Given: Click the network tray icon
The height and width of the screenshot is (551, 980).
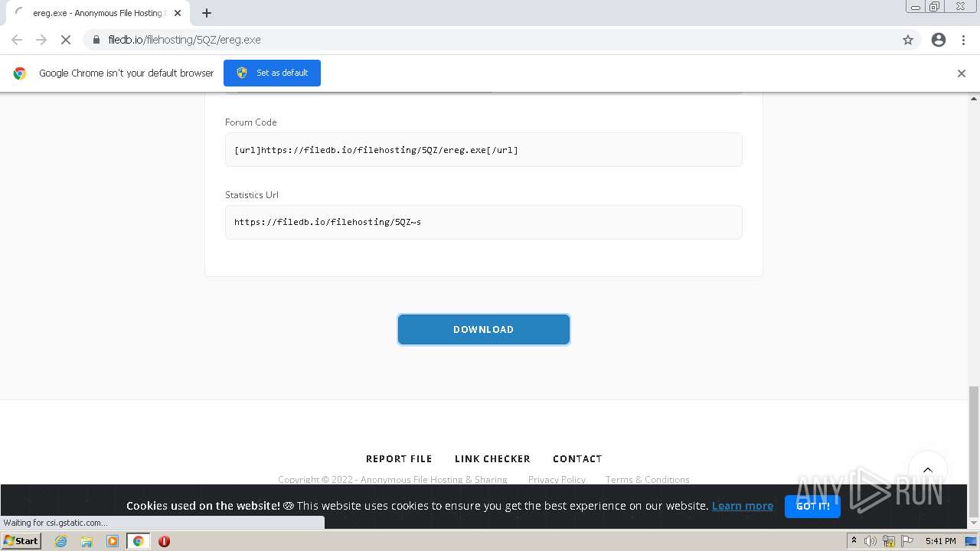Looking at the screenshot, I should coord(889,541).
